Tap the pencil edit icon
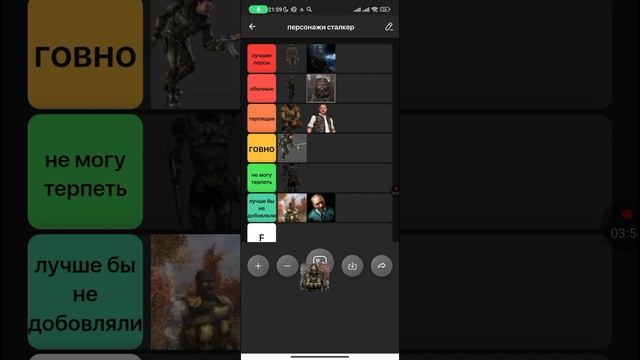 pyautogui.click(x=389, y=27)
